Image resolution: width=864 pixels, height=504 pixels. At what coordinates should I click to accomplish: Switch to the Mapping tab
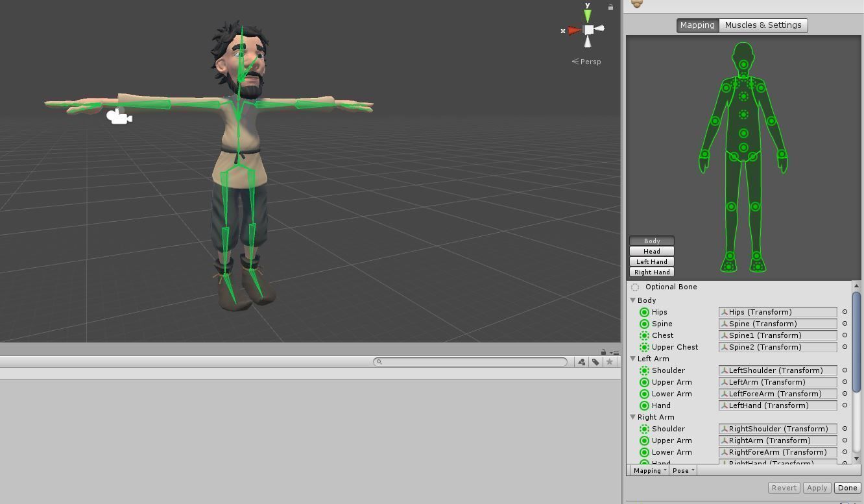697,25
